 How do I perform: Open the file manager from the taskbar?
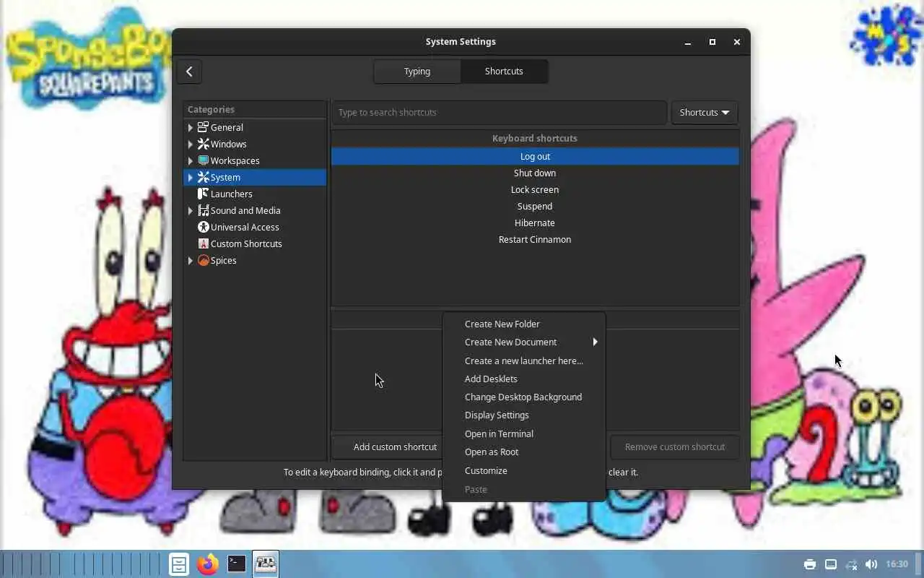tap(179, 564)
